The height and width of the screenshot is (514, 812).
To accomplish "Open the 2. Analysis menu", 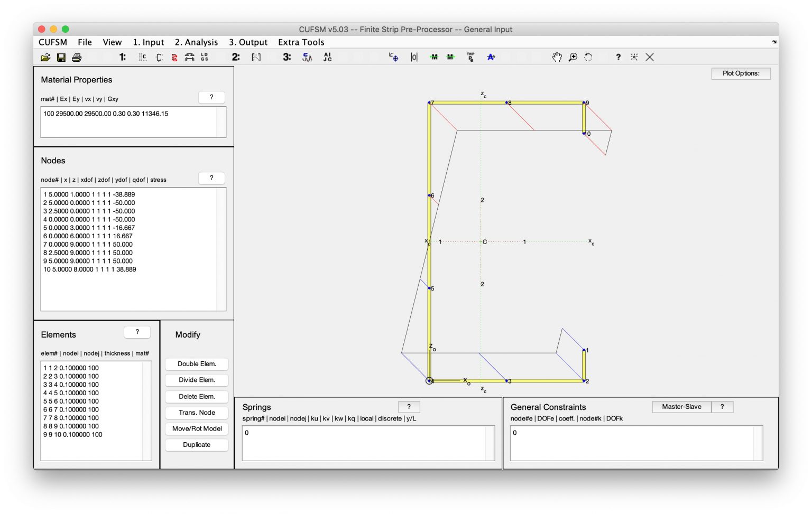I will pos(196,42).
